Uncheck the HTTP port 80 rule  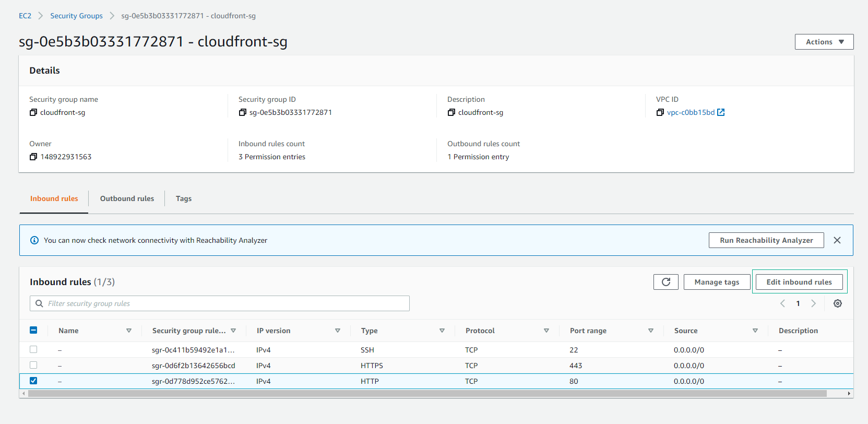[x=33, y=381]
